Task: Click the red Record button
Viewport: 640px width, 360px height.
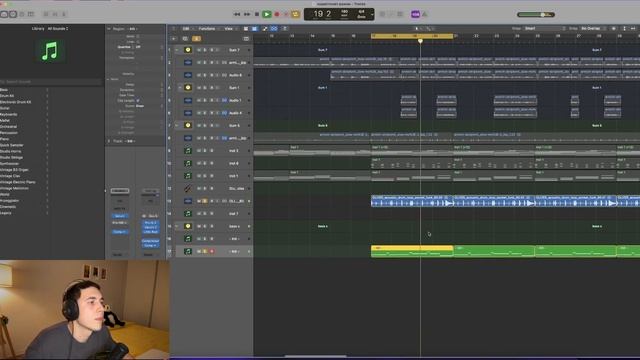Action: [x=277, y=14]
